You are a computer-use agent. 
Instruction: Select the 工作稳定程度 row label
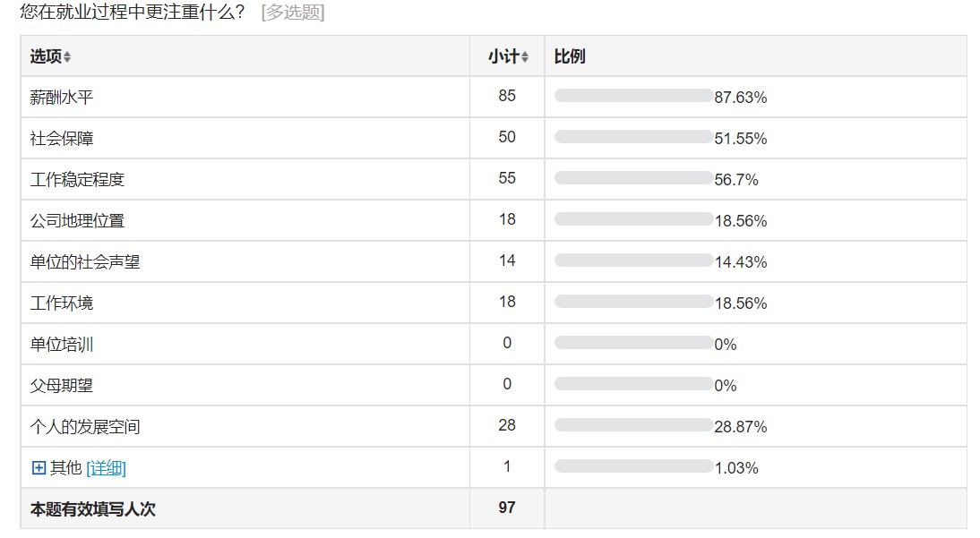pyautogui.click(x=77, y=179)
